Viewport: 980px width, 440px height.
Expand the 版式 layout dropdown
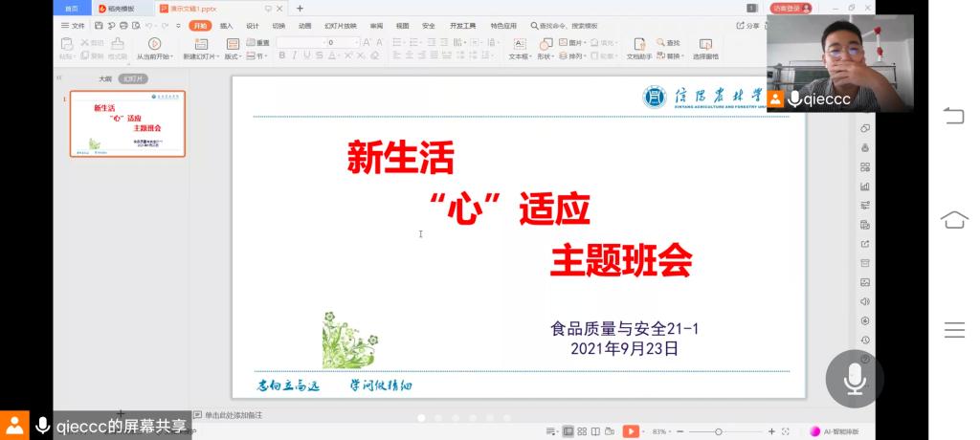[233, 56]
